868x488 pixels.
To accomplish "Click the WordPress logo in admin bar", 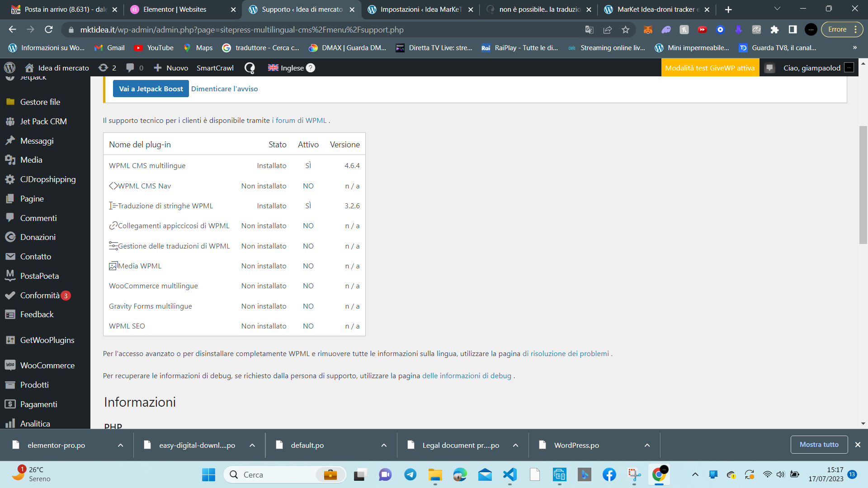I will [9, 68].
